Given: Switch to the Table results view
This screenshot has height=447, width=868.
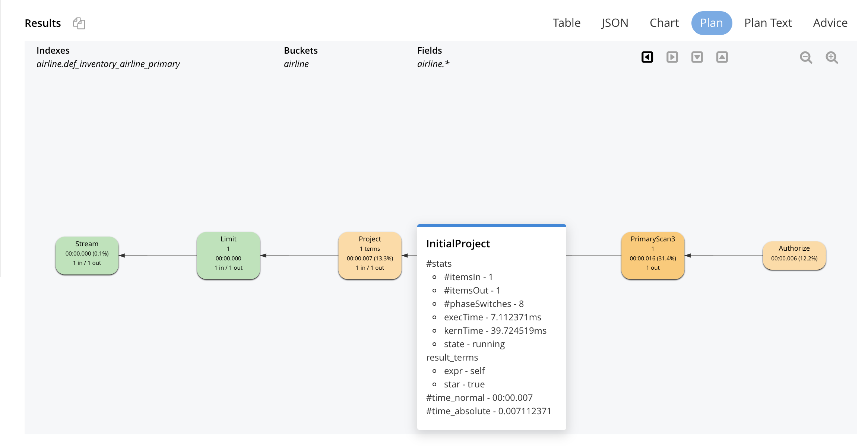Looking at the screenshot, I should tap(566, 23).
